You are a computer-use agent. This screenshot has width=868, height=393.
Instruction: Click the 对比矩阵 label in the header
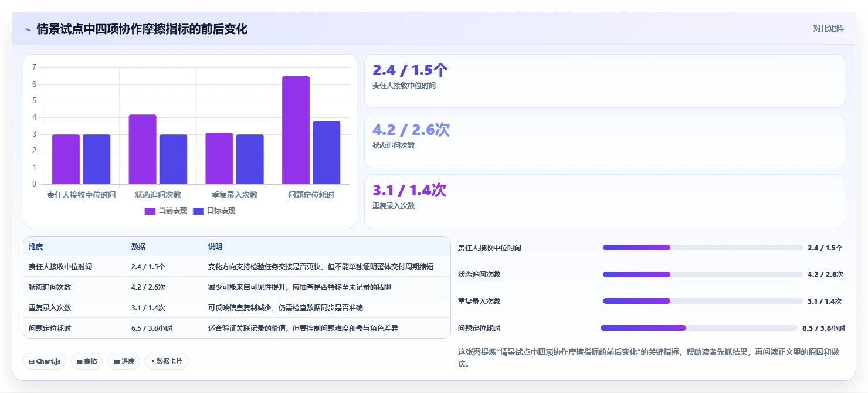coord(829,28)
